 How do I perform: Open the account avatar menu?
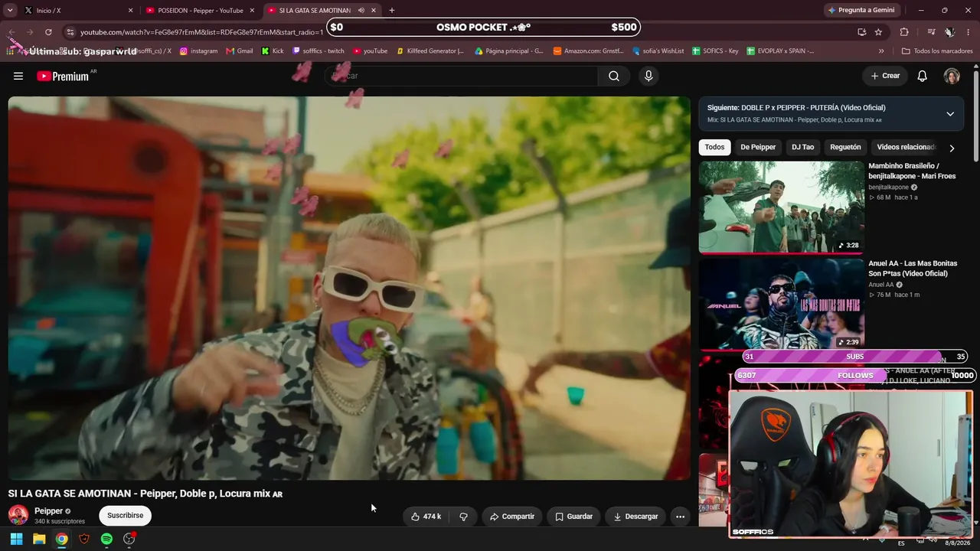pos(952,76)
